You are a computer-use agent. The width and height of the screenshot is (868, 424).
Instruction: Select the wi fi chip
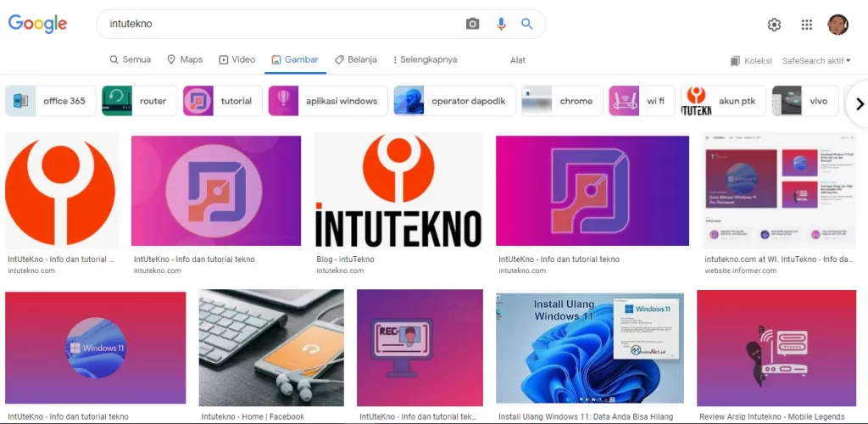[x=642, y=101]
